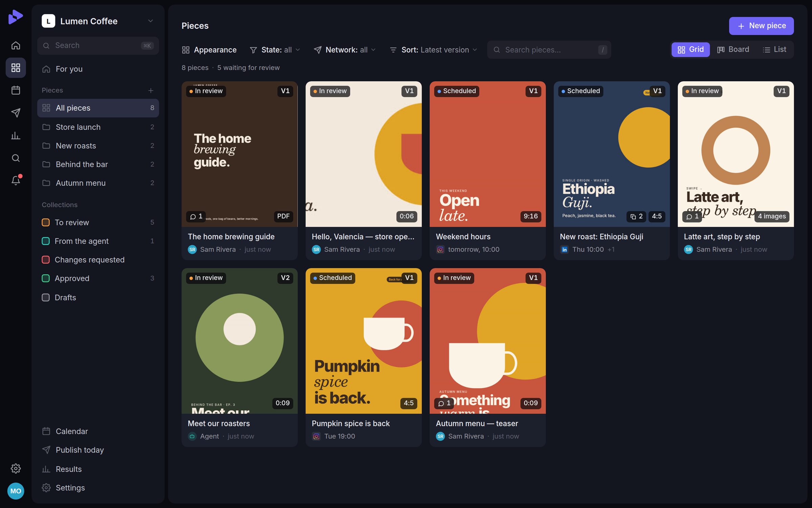Open the Autumn menu folder
Screen dimensions: 812x508
[x=98, y=183]
